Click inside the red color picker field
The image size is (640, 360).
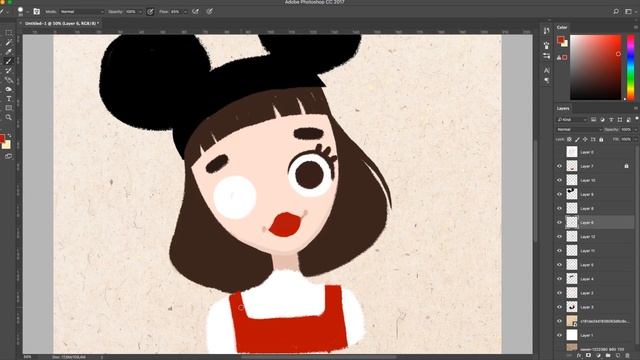[x=596, y=67]
